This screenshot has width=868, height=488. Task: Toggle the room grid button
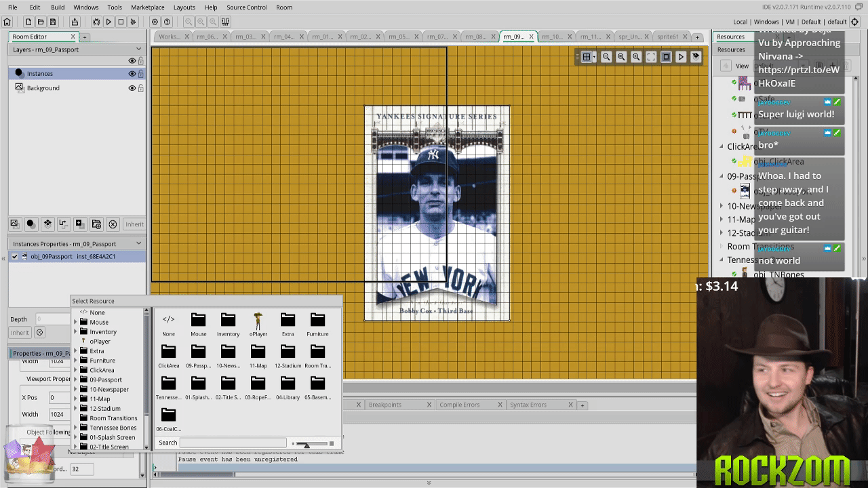point(586,57)
